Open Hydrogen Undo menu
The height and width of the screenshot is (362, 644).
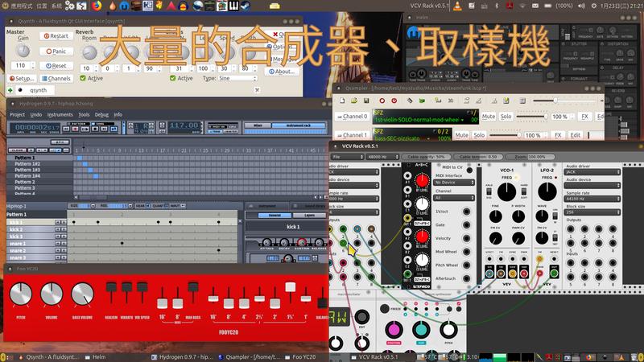pyautogui.click(x=36, y=115)
